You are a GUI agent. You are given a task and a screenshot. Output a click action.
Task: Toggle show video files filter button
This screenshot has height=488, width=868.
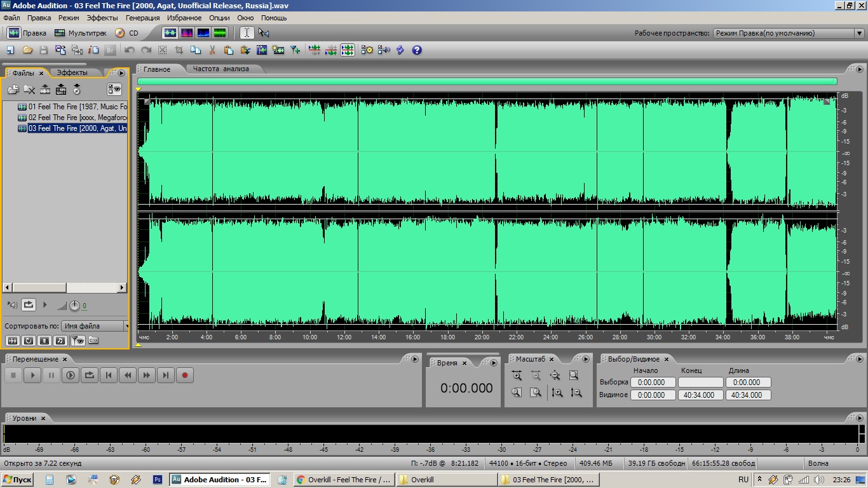click(44, 341)
